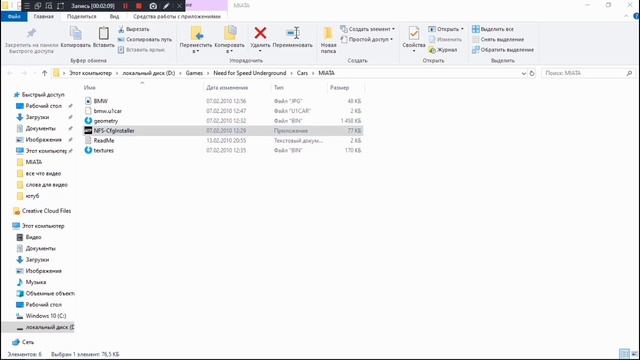Click the recorder pencil draw icon
The width and height of the screenshot is (640, 360).
pyautogui.click(x=166, y=6)
